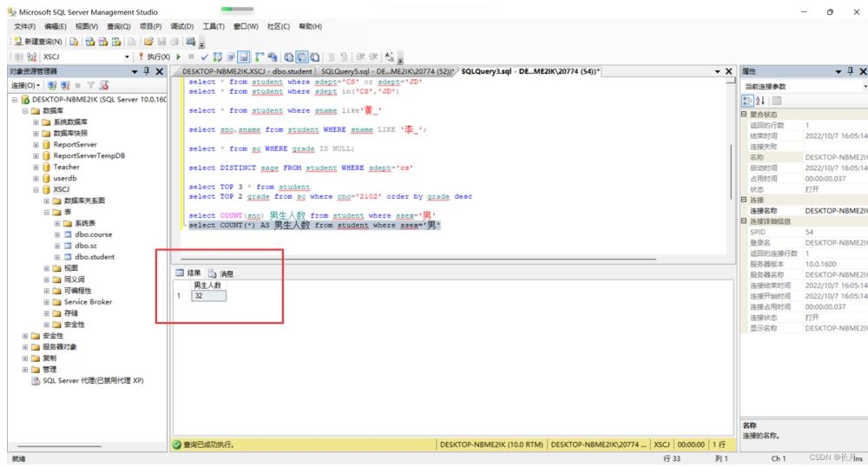The height and width of the screenshot is (467, 868).
Task: Expand the dbo.student table node
Action: (x=57, y=257)
